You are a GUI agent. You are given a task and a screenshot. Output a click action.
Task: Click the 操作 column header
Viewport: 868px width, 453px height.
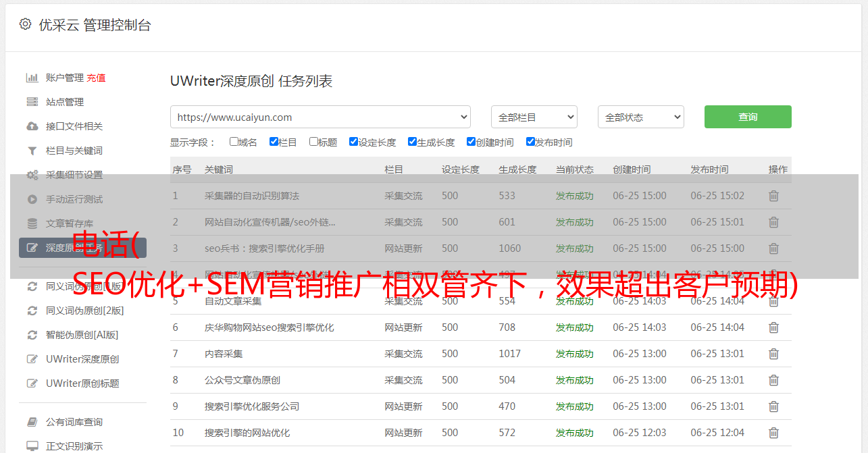click(778, 169)
